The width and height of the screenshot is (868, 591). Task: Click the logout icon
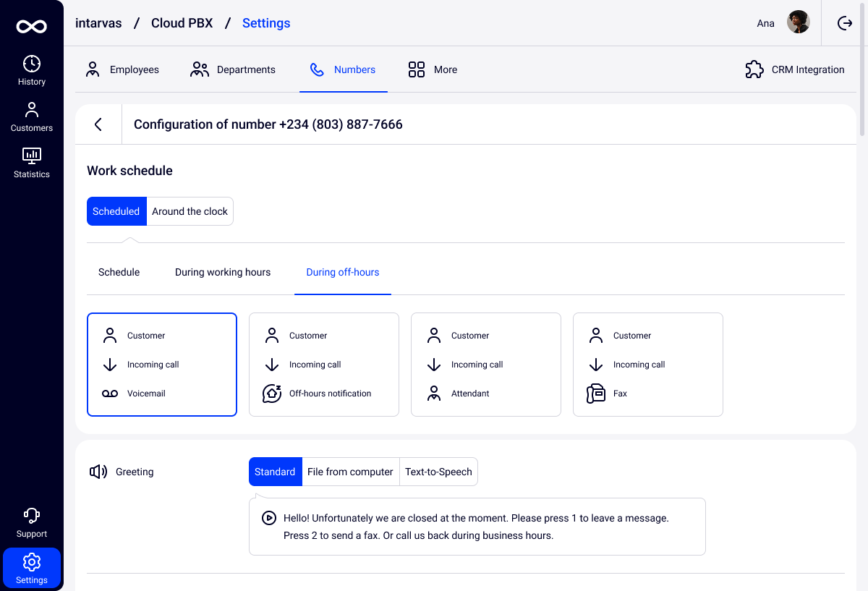(845, 23)
